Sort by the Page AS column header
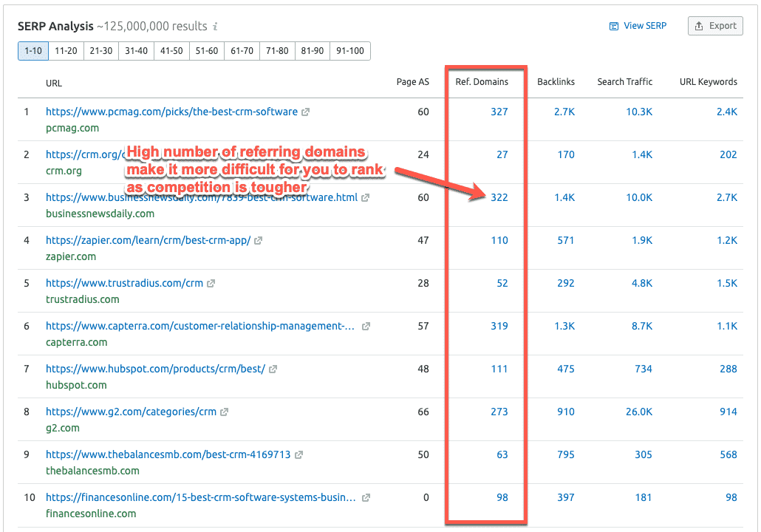This screenshot has height=532, width=761. coord(412,82)
